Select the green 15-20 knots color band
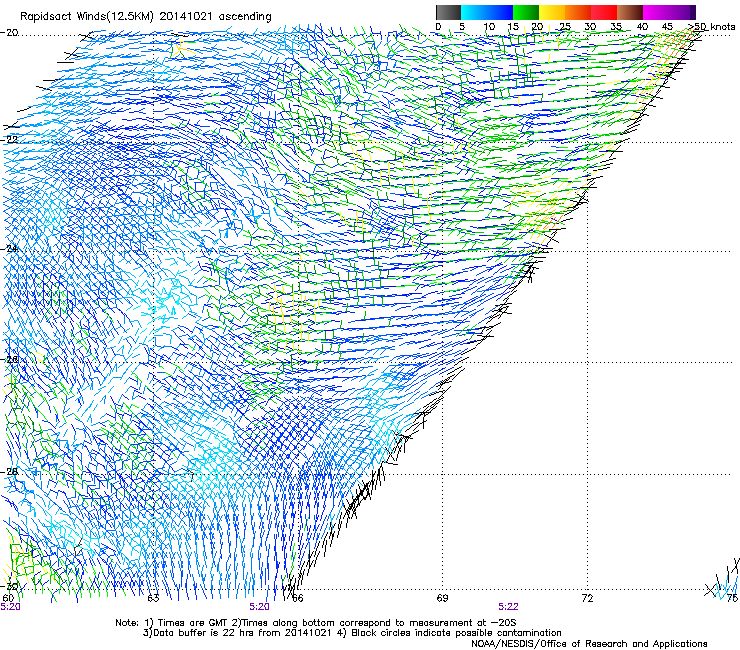740x650 pixels. click(526, 12)
